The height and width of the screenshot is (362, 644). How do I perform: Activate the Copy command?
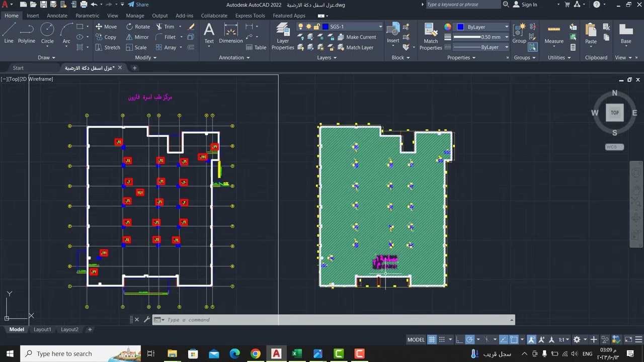(x=106, y=37)
